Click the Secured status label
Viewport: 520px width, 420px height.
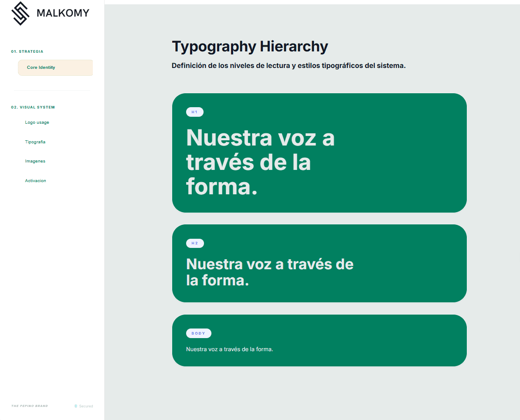tap(86, 406)
